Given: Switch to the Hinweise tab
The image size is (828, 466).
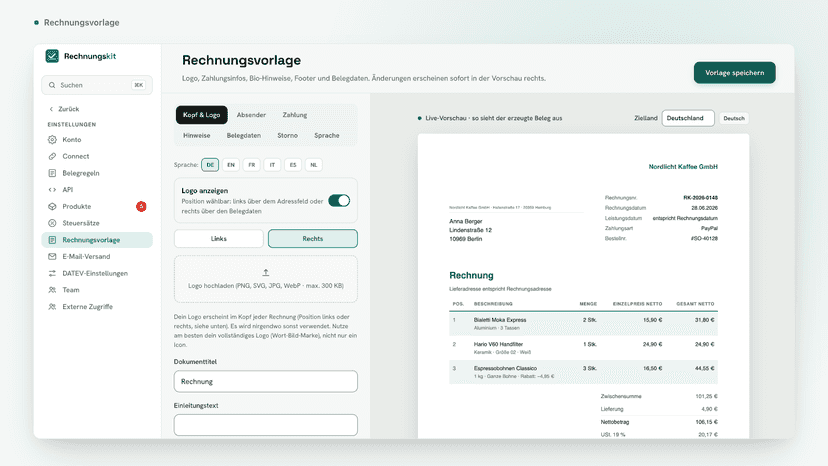Looking at the screenshot, I should click(x=196, y=136).
